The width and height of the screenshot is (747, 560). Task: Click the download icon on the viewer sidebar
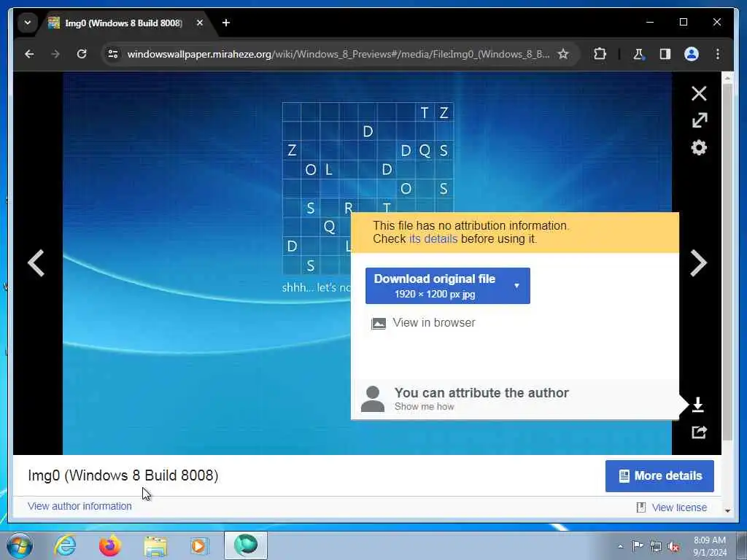tap(698, 405)
